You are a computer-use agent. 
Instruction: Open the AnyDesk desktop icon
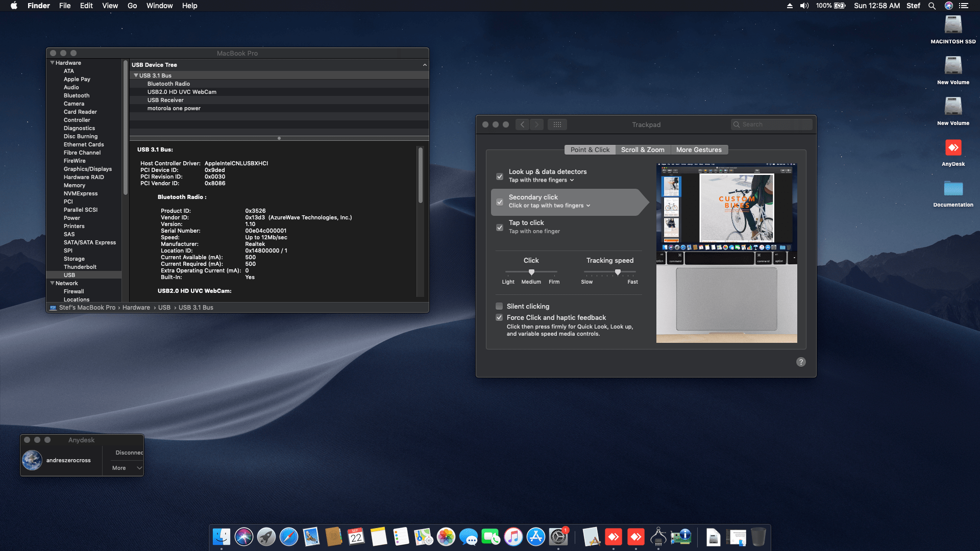(x=953, y=148)
